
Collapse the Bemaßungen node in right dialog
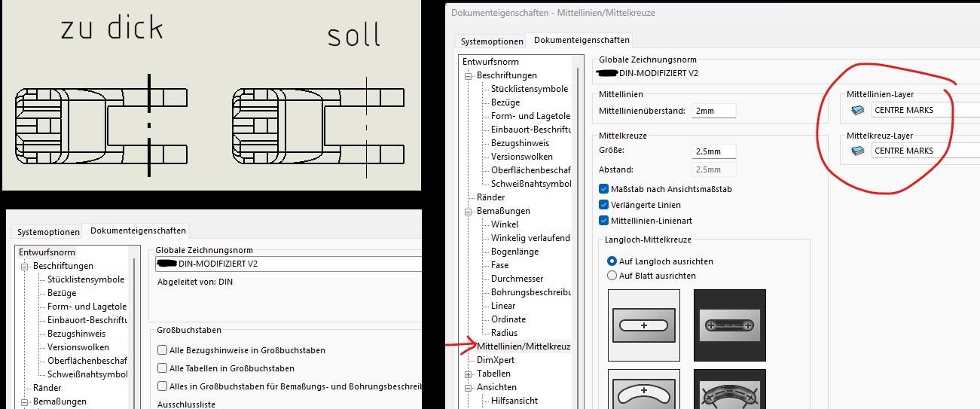[468, 211]
